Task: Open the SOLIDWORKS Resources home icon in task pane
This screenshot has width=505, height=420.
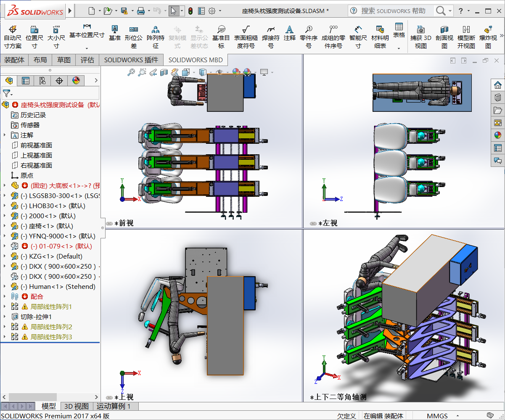Action: (x=498, y=85)
